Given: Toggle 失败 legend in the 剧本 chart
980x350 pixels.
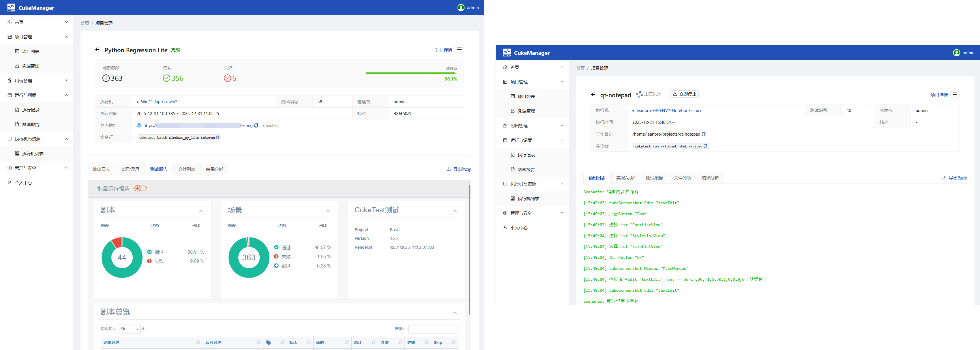Looking at the screenshot, I should click(155, 261).
